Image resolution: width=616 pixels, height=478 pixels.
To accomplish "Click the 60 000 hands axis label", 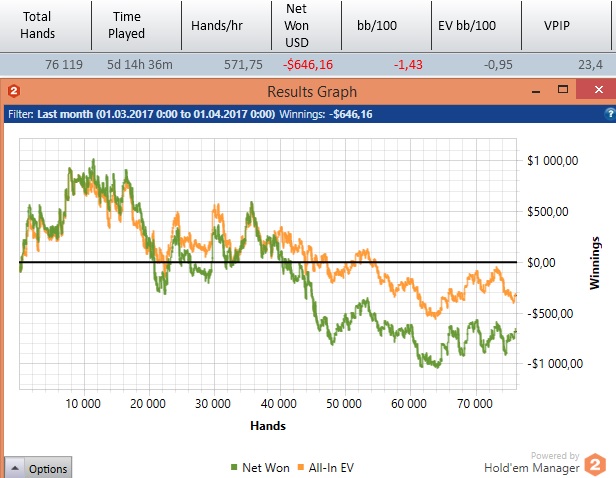I will (x=409, y=403).
